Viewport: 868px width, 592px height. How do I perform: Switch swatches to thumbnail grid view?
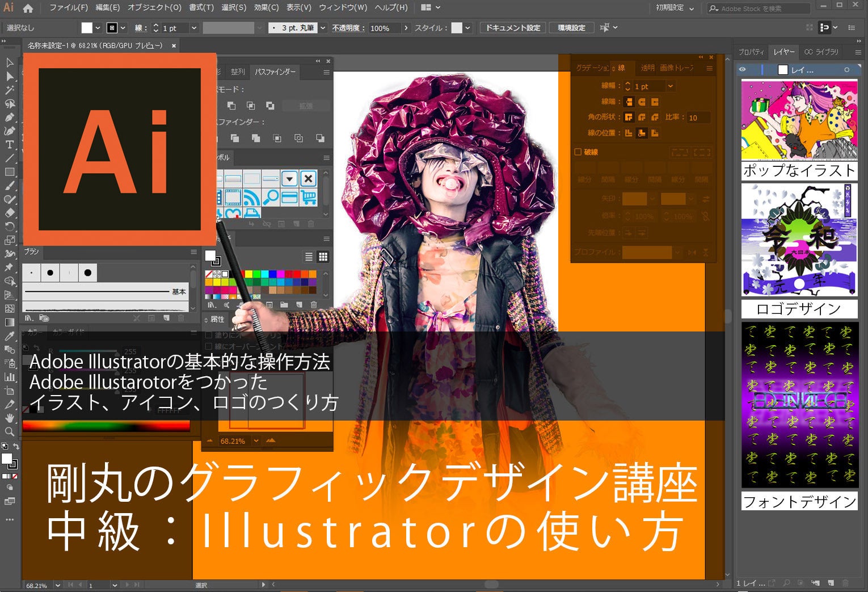(x=323, y=257)
